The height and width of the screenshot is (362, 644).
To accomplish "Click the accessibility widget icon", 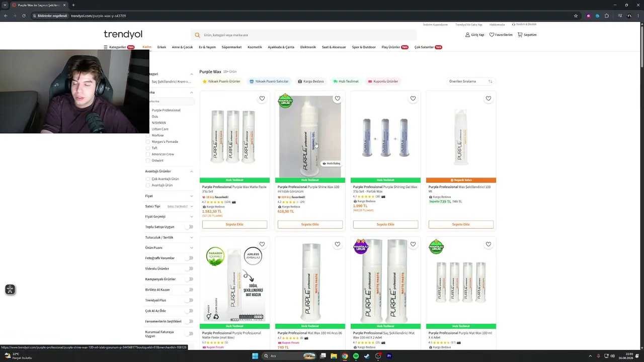I will [x=10, y=290].
